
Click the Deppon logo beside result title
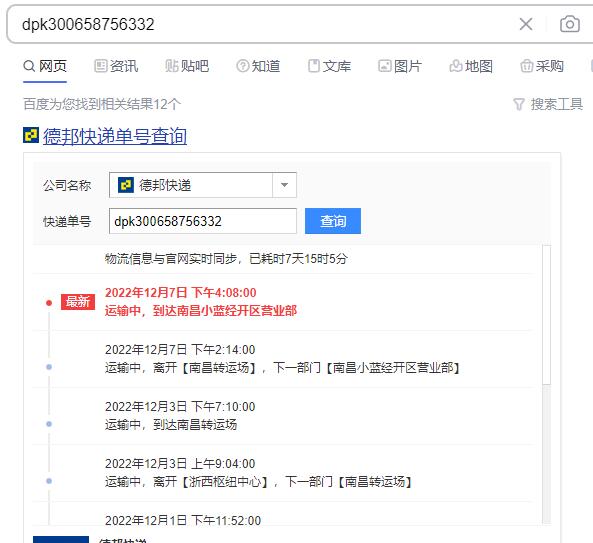[x=31, y=135]
